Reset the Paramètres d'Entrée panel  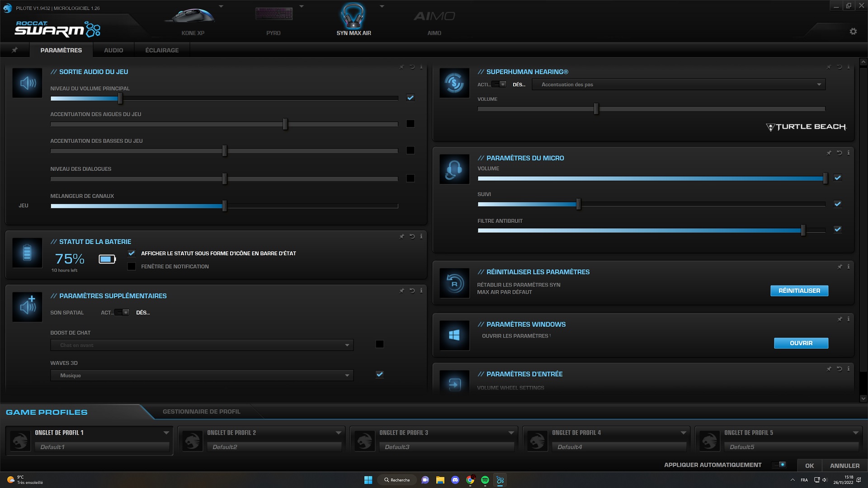coord(839,369)
